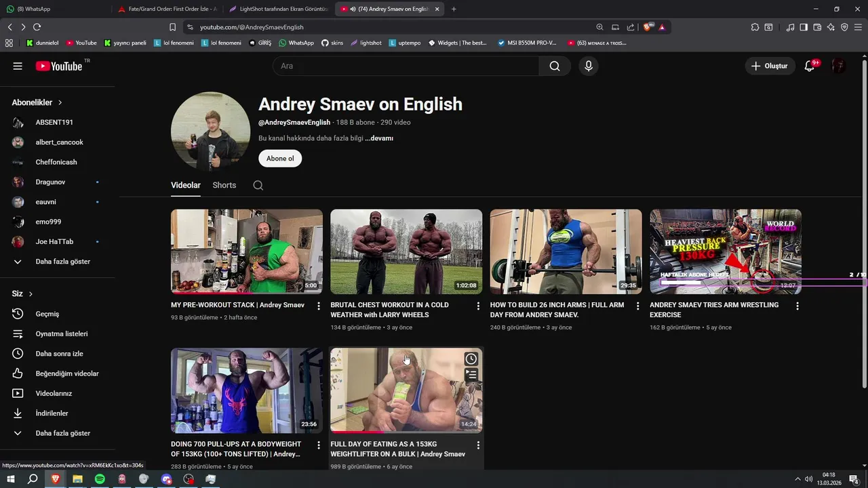This screenshot has width=868, height=488.
Task: Expand the Siz section chevron
Action: [31, 293]
